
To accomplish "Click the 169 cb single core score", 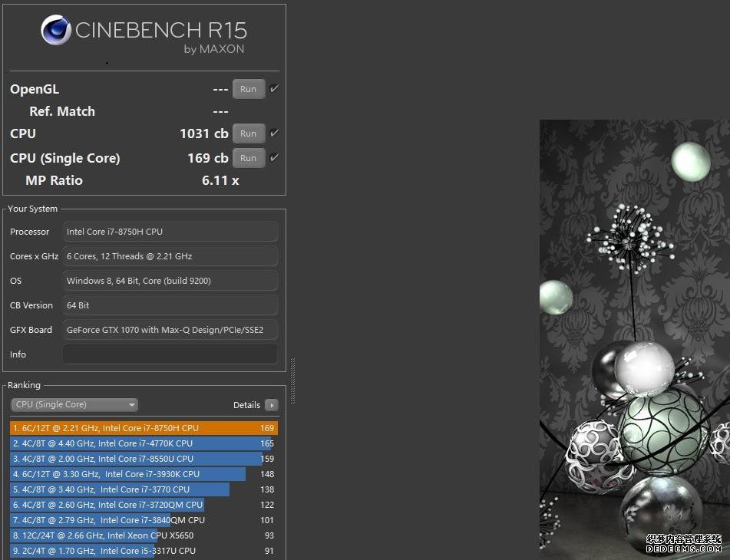I will 208,158.
